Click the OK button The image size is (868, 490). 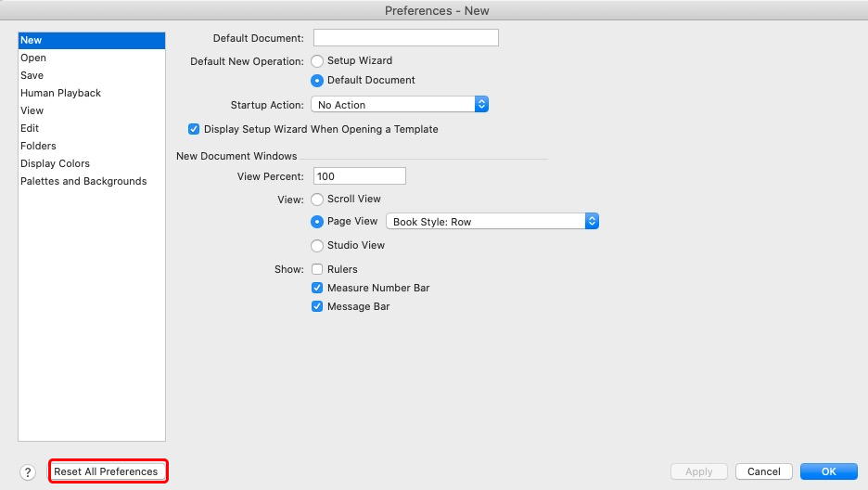(x=828, y=471)
